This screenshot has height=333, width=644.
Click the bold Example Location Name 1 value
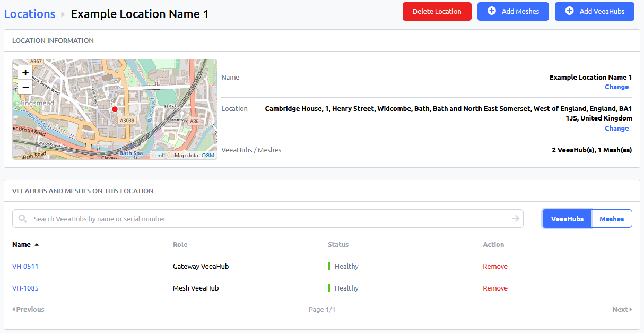pos(591,78)
